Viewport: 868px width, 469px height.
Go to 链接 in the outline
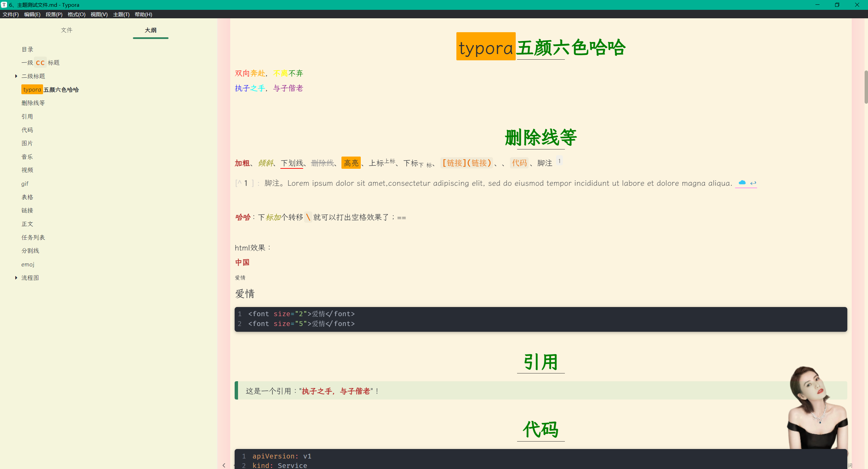(x=27, y=210)
